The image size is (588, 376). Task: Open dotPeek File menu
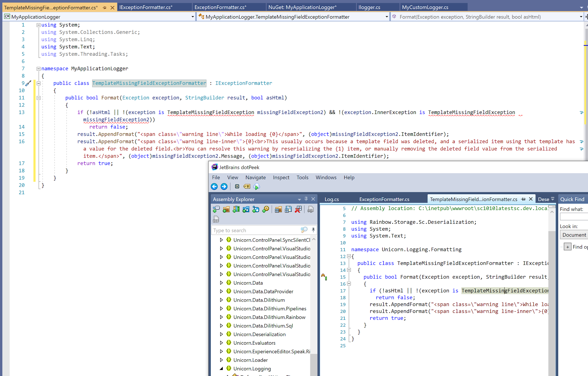[x=216, y=178]
